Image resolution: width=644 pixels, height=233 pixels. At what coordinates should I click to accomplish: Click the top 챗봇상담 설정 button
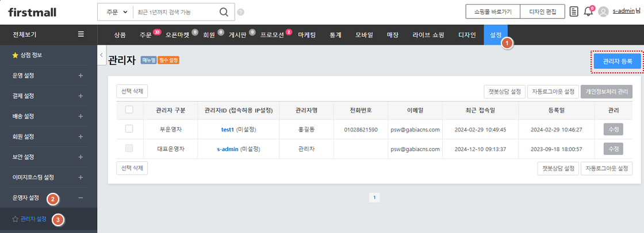pyautogui.click(x=504, y=92)
